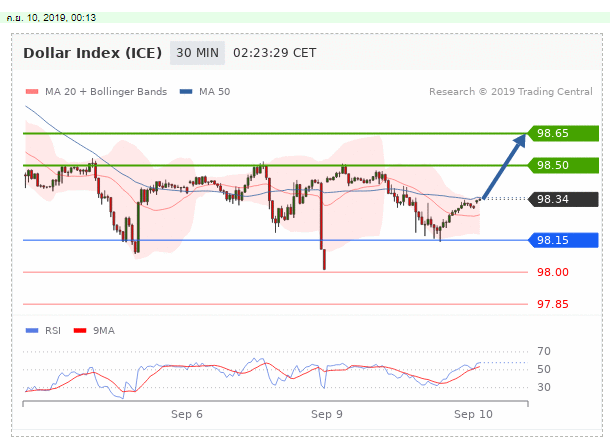Click the RSI 70 level label

pyautogui.click(x=544, y=351)
